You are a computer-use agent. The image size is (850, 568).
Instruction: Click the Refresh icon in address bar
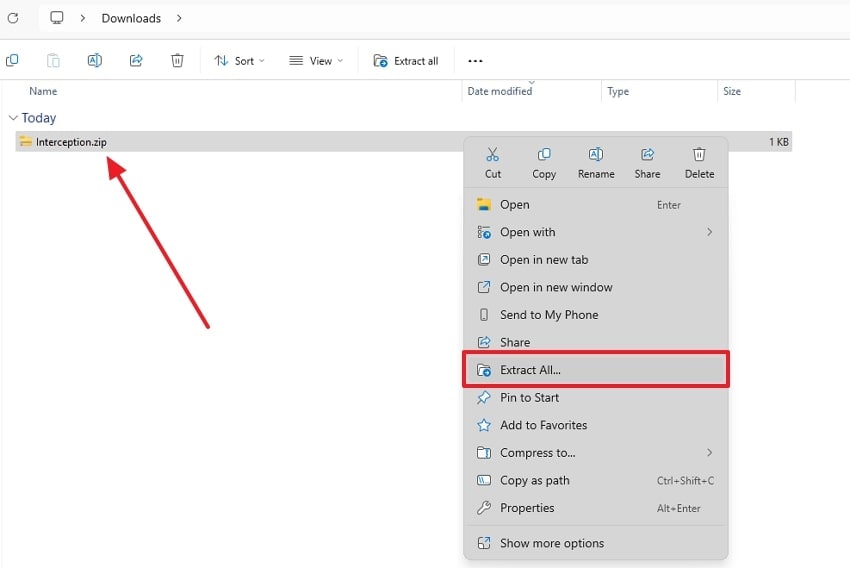[13, 18]
